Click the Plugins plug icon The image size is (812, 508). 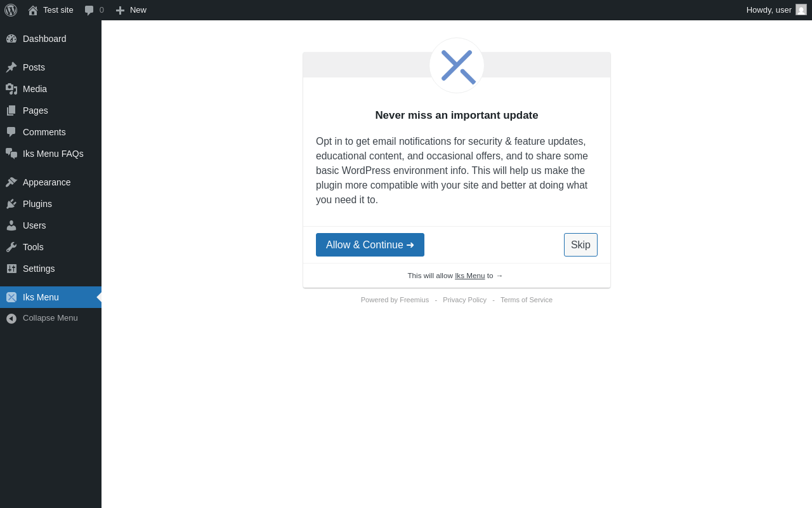pyautogui.click(x=11, y=204)
